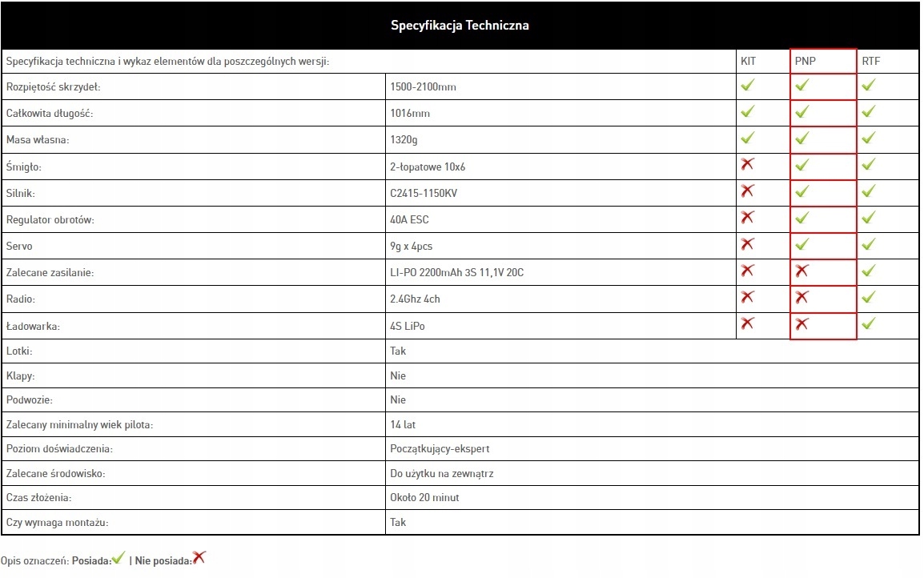Click the LI-PO 2200mAh 3S battery value

tap(456, 272)
